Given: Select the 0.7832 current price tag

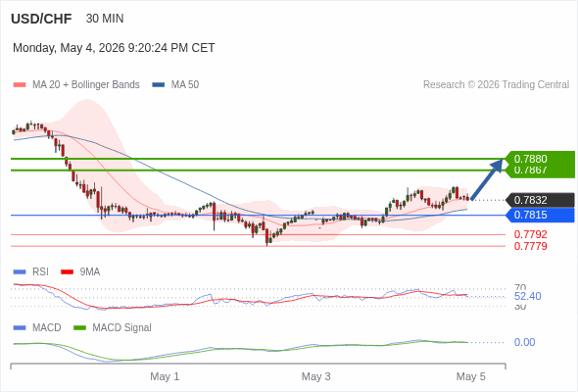Looking at the screenshot, I should [x=540, y=200].
